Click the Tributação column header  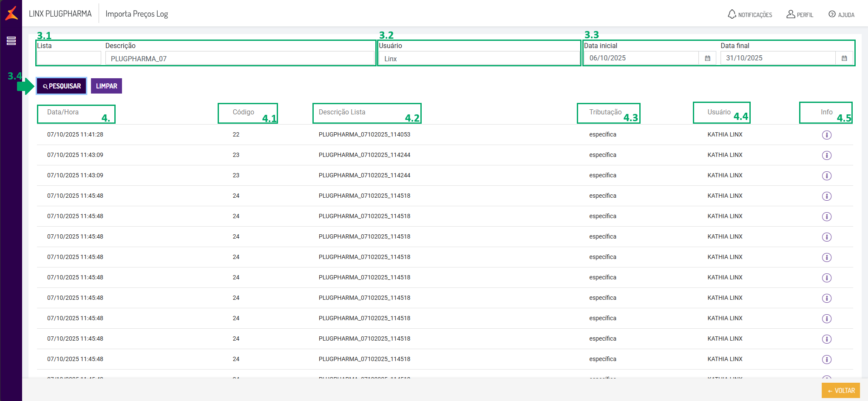(605, 112)
